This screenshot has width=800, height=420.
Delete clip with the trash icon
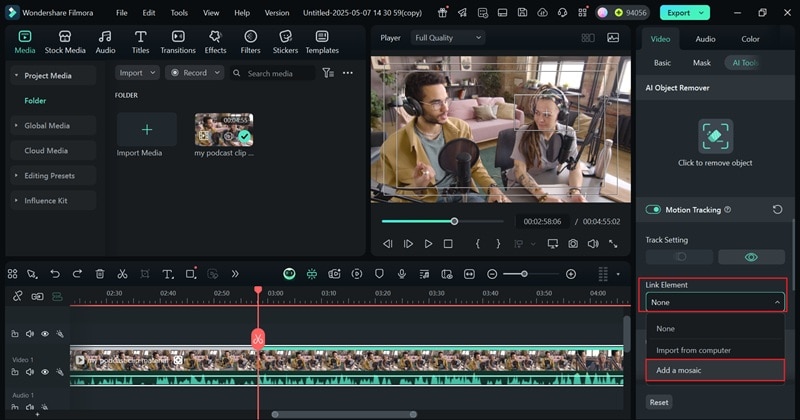100,274
